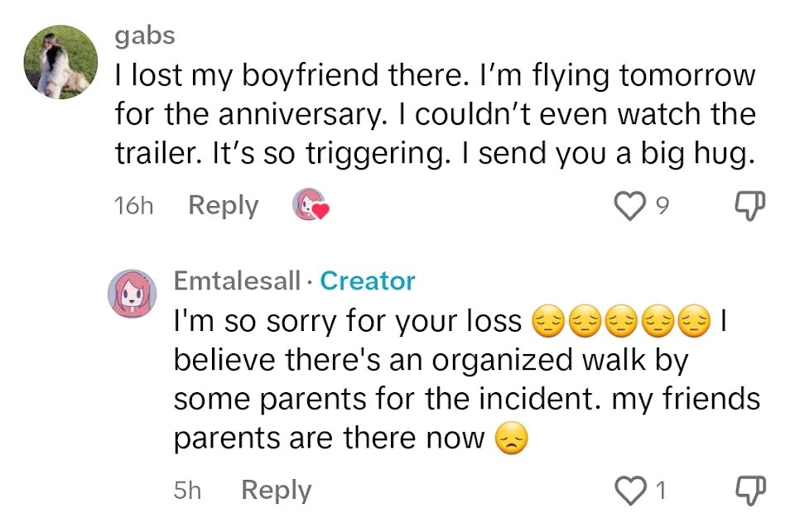
Task: Open gabs' profile picture
Action: point(60,62)
